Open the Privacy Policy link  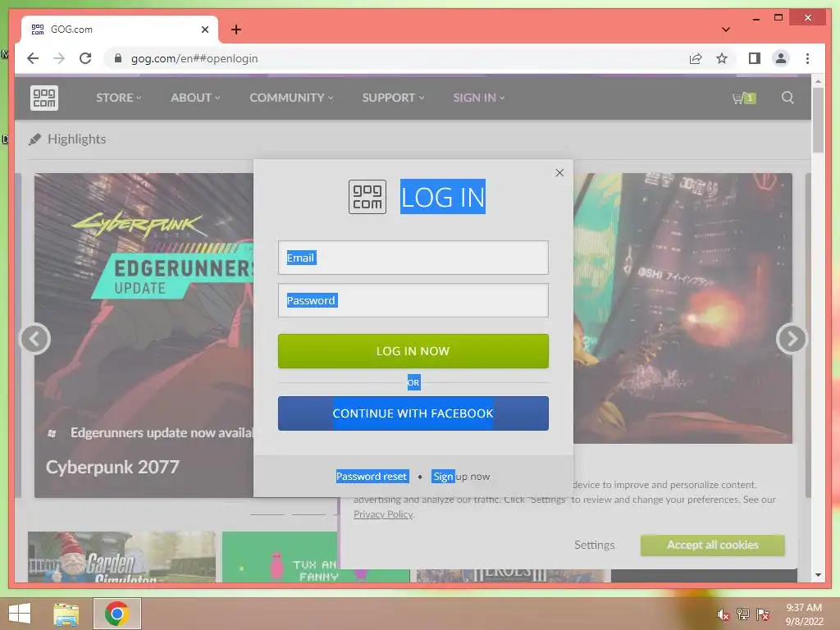pyautogui.click(x=383, y=514)
